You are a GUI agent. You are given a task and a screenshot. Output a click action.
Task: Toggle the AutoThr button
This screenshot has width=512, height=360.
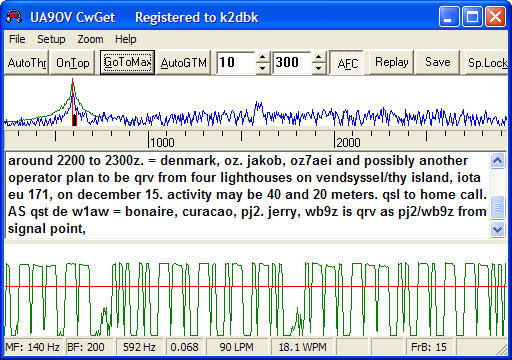pos(27,62)
